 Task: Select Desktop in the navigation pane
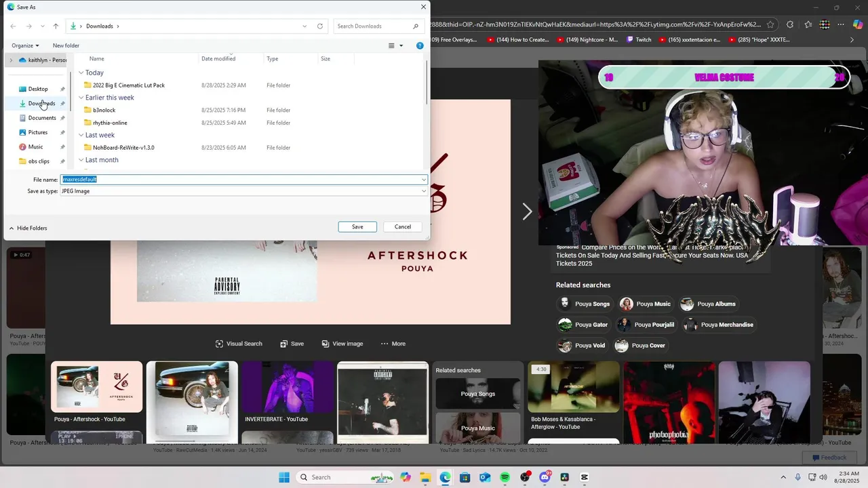point(38,89)
